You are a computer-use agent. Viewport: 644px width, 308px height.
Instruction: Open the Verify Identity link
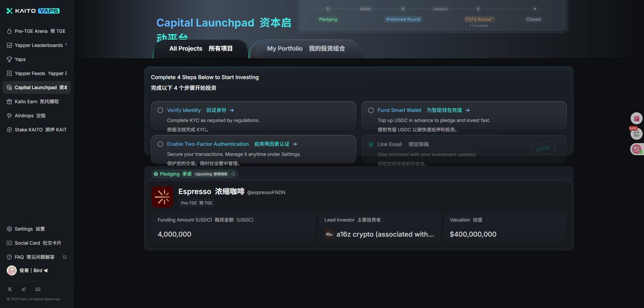click(200, 111)
